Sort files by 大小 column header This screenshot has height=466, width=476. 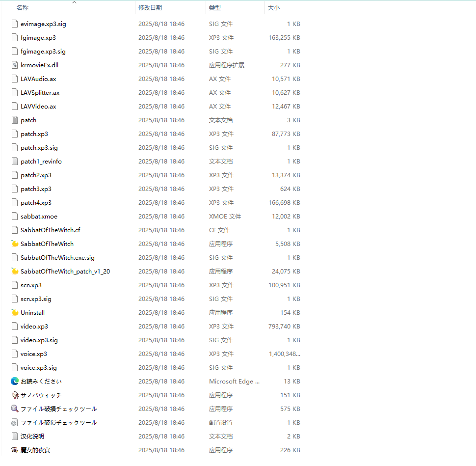[274, 8]
